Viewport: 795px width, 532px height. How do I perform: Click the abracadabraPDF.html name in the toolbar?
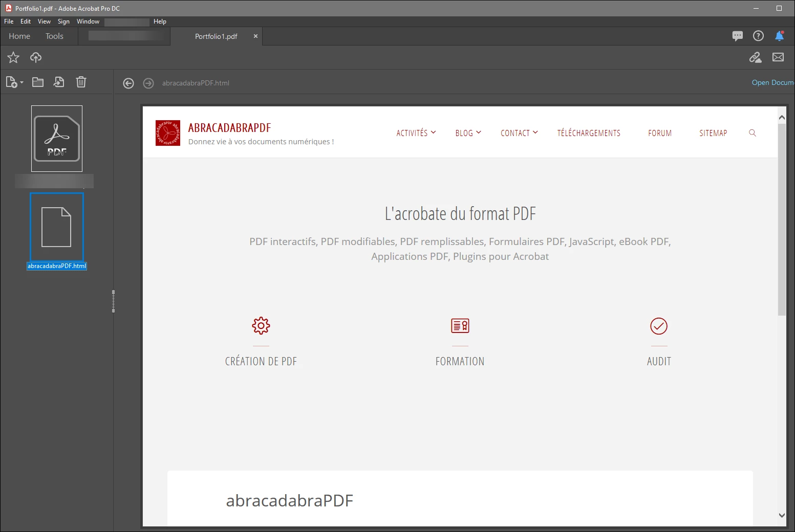[x=196, y=83]
